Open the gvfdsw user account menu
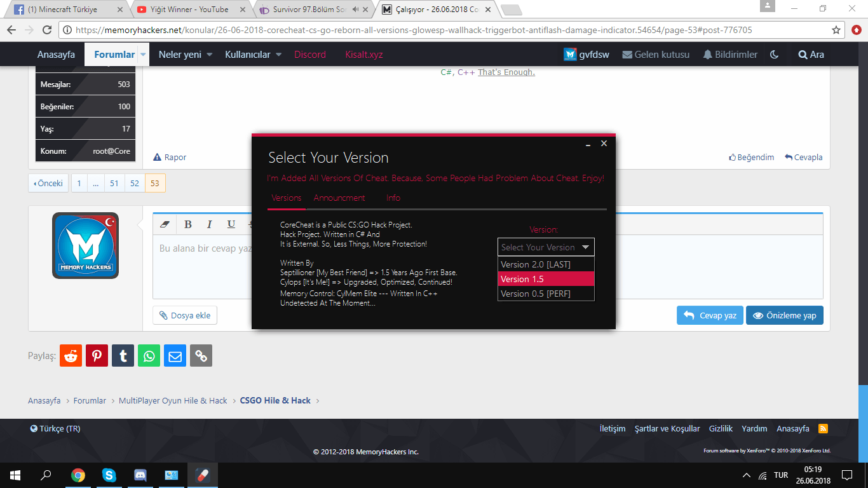 pyautogui.click(x=587, y=55)
